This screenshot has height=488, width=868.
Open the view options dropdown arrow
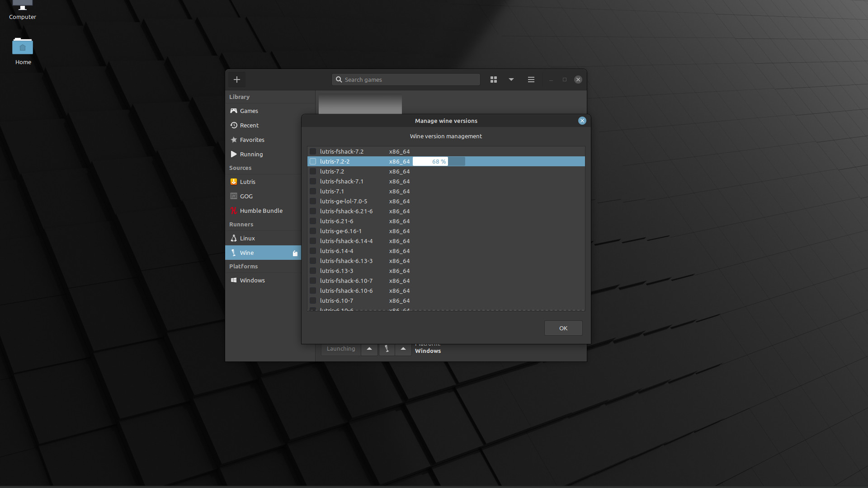click(x=511, y=80)
